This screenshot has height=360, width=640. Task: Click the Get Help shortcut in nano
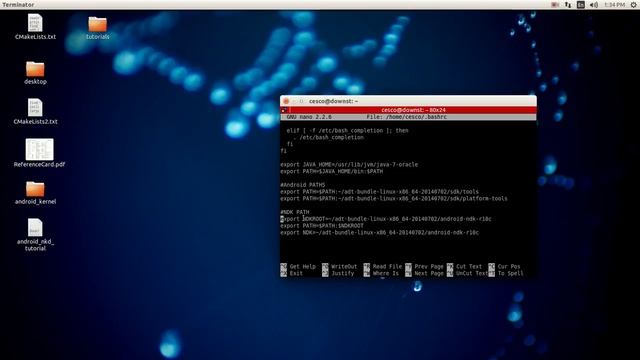[298, 267]
